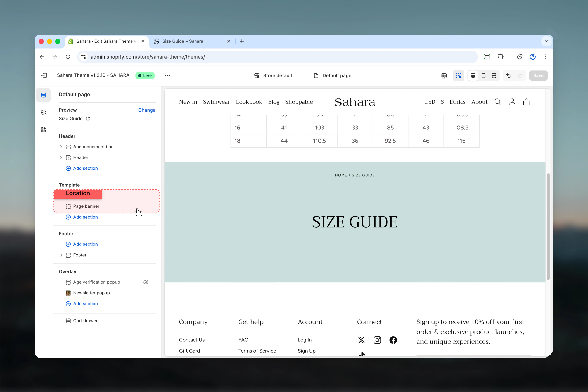
Task: Expand the Header section chevron
Action: tap(61, 157)
